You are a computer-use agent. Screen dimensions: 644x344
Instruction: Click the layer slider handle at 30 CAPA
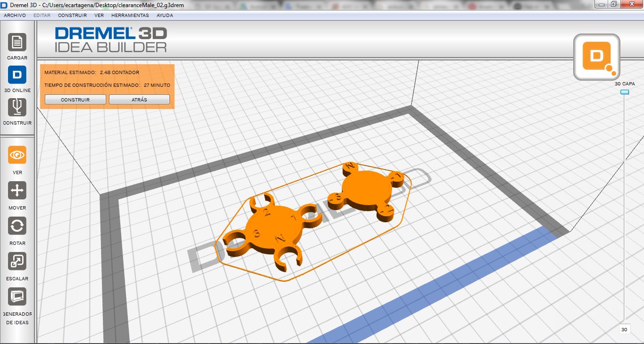tap(625, 92)
